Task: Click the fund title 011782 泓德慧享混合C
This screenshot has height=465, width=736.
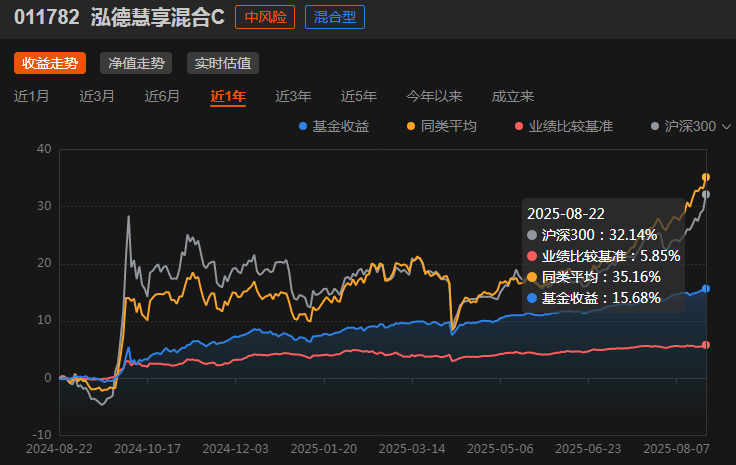Action: [119, 17]
